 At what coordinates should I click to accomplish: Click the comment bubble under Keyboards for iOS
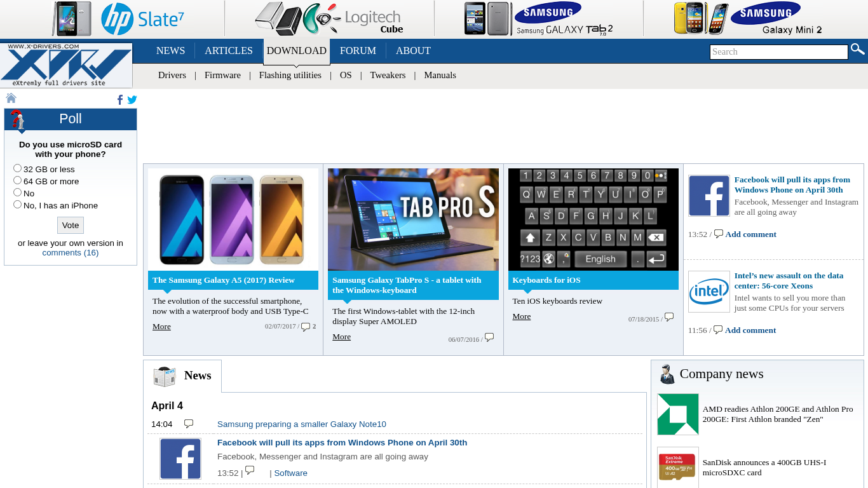669,317
